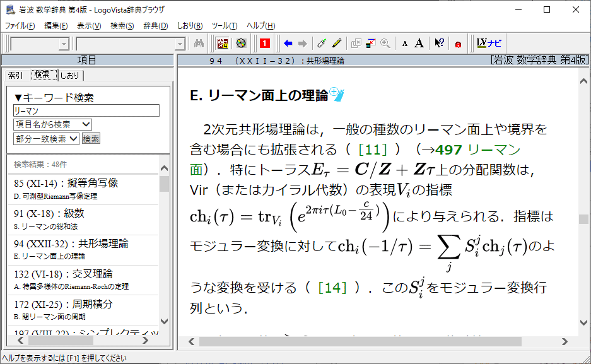Click the red number 1 icon
This screenshot has width=591, height=364.
tap(265, 44)
